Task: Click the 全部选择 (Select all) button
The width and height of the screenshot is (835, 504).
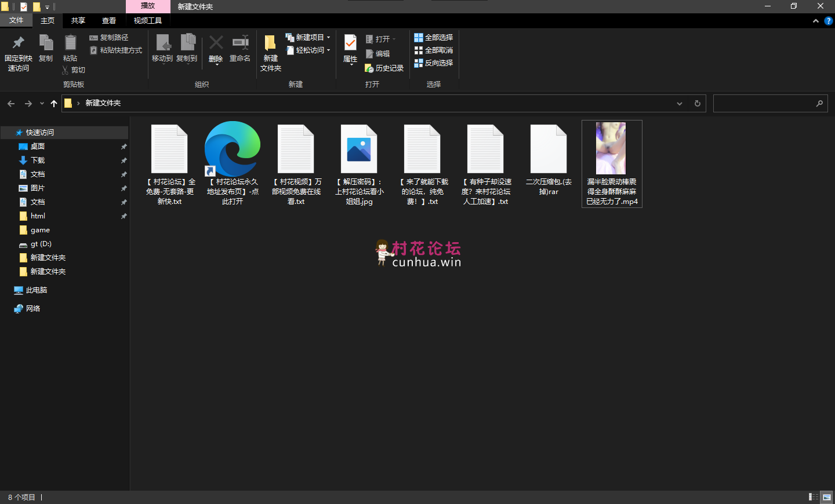Action: tap(434, 38)
